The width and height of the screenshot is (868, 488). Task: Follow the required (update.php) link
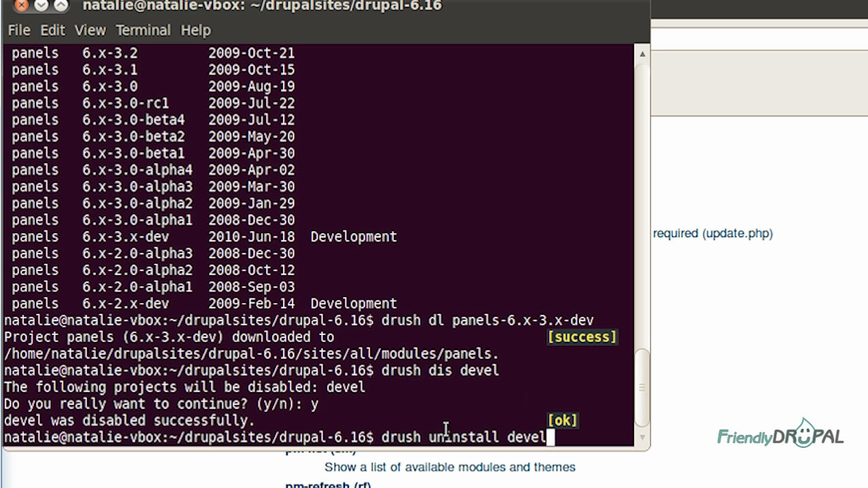(713, 233)
